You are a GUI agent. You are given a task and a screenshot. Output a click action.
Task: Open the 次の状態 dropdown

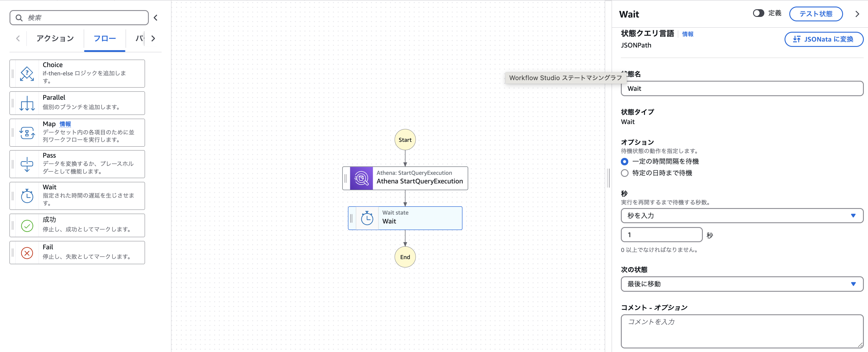tap(741, 284)
